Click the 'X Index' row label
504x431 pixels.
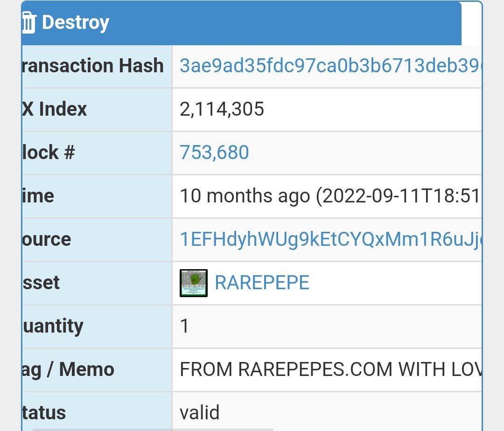[x=54, y=109]
